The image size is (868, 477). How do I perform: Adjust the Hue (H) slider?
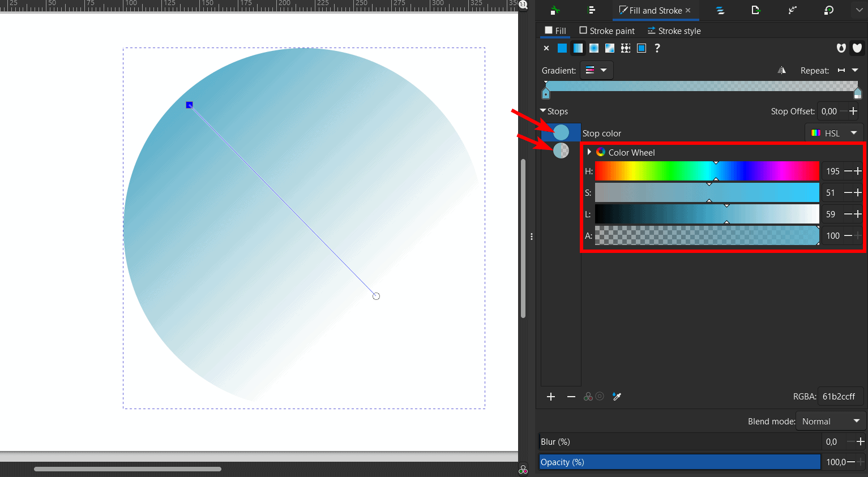(707, 171)
